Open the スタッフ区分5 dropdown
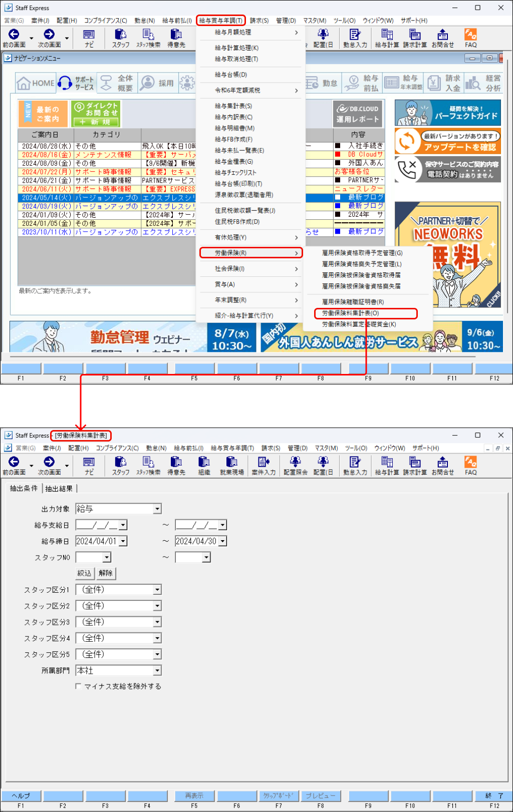The image size is (513, 812). [157, 654]
